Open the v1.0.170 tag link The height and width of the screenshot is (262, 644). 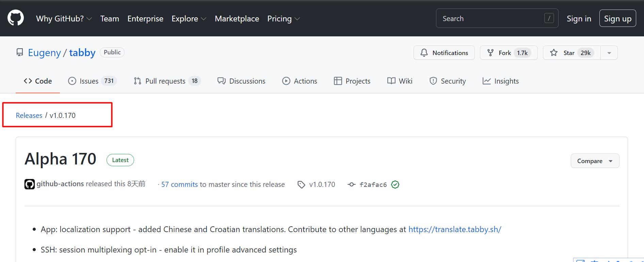click(322, 185)
